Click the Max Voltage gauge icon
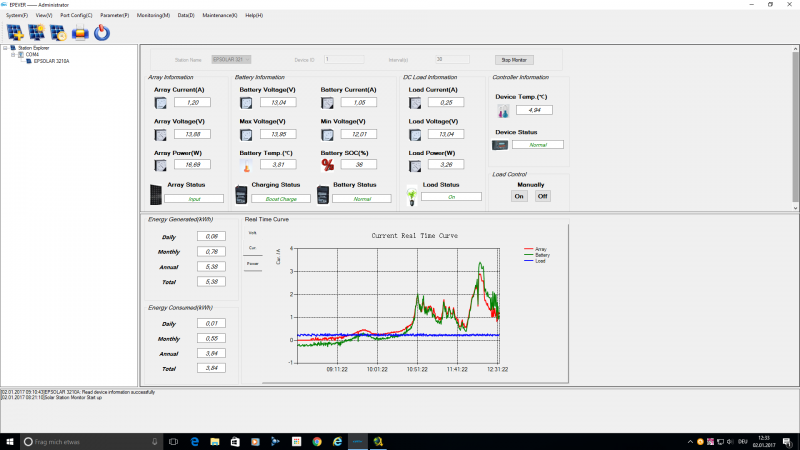 [x=246, y=135]
